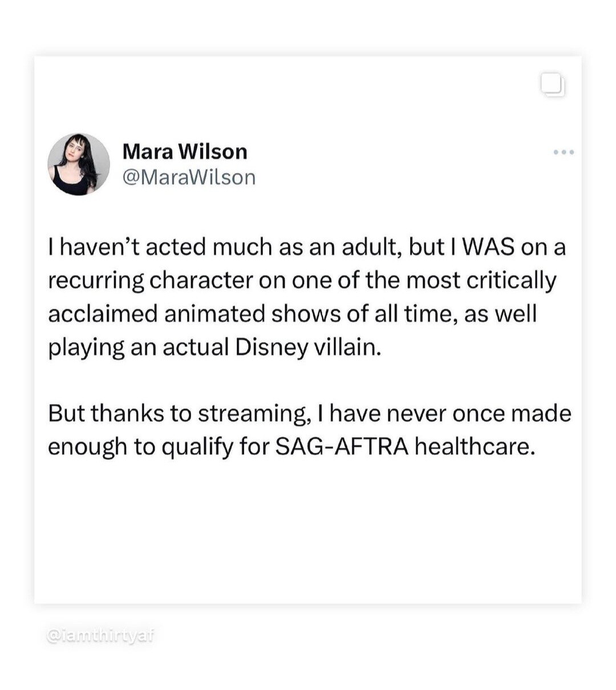Click the word "qualify" in the last line
The height and width of the screenshot is (690, 616).
pos(197,446)
